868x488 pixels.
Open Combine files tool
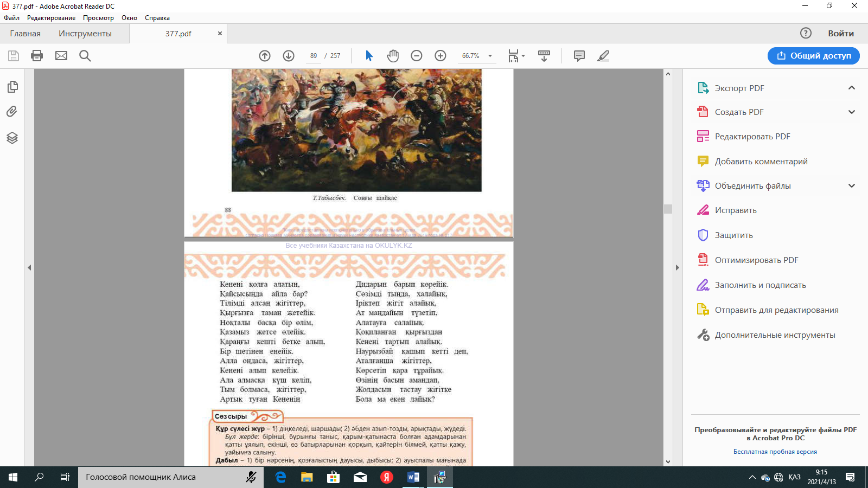click(752, 186)
